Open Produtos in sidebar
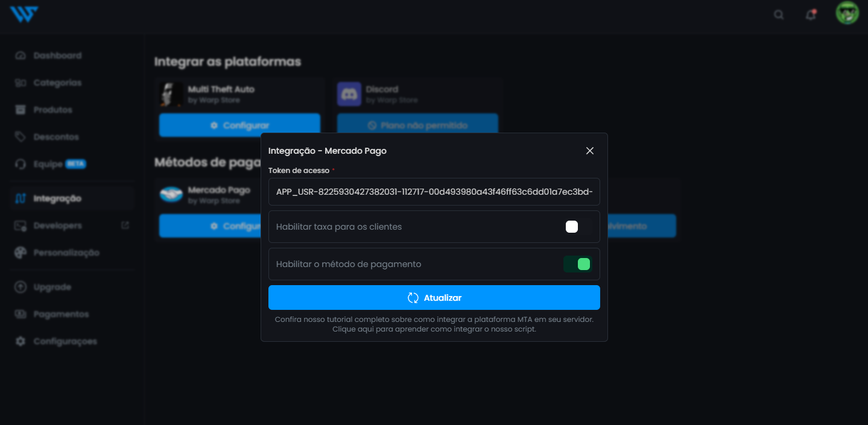 click(x=72, y=110)
